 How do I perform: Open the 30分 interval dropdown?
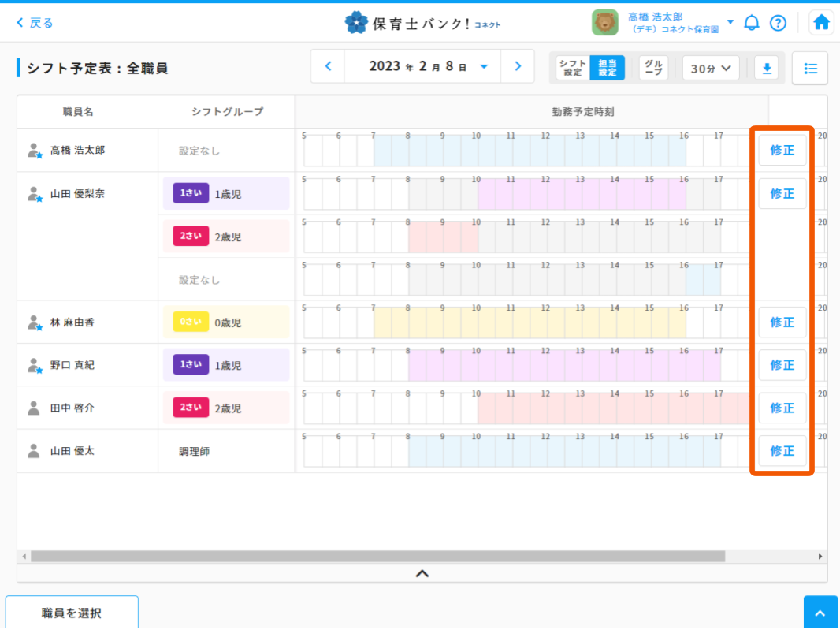[711, 69]
